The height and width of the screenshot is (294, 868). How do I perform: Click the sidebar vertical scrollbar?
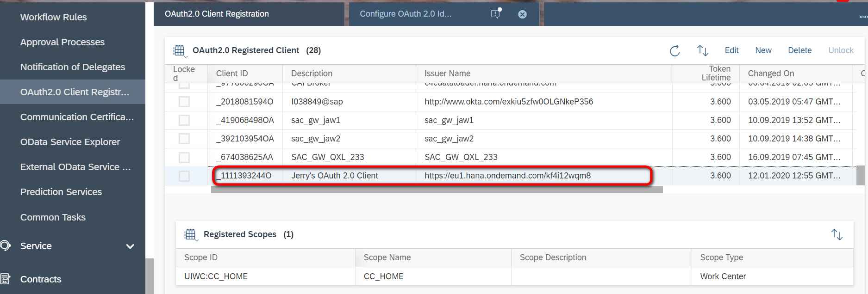pyautogui.click(x=149, y=276)
